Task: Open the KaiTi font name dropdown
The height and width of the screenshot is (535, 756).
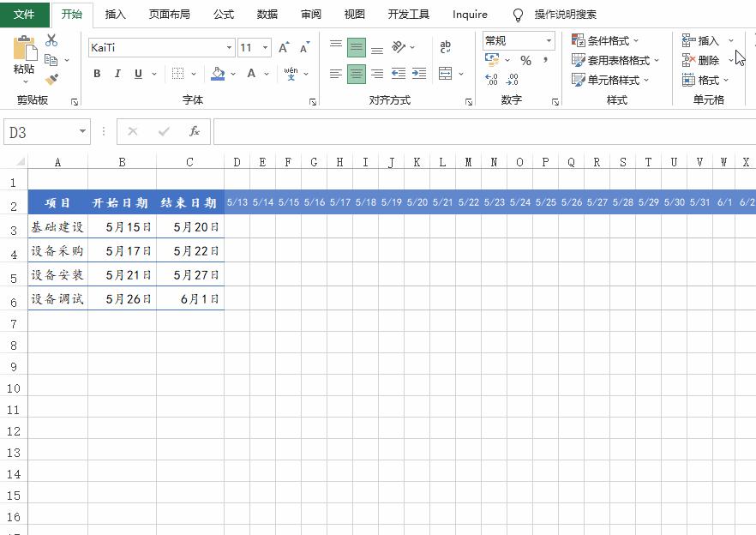Action: [228, 47]
